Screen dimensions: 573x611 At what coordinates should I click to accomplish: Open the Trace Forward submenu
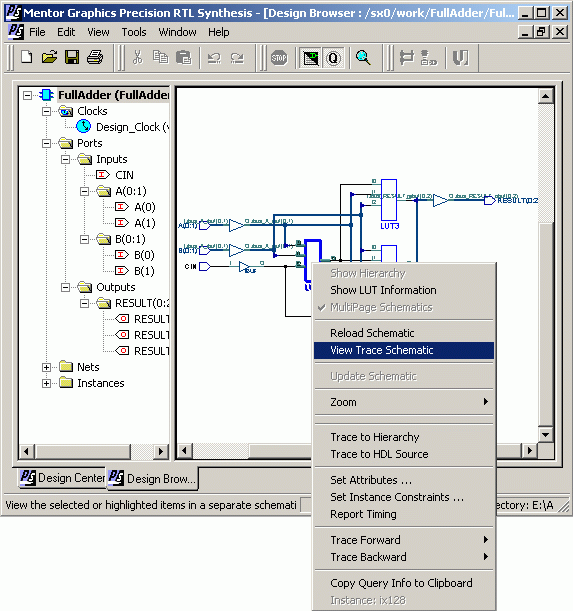404,540
